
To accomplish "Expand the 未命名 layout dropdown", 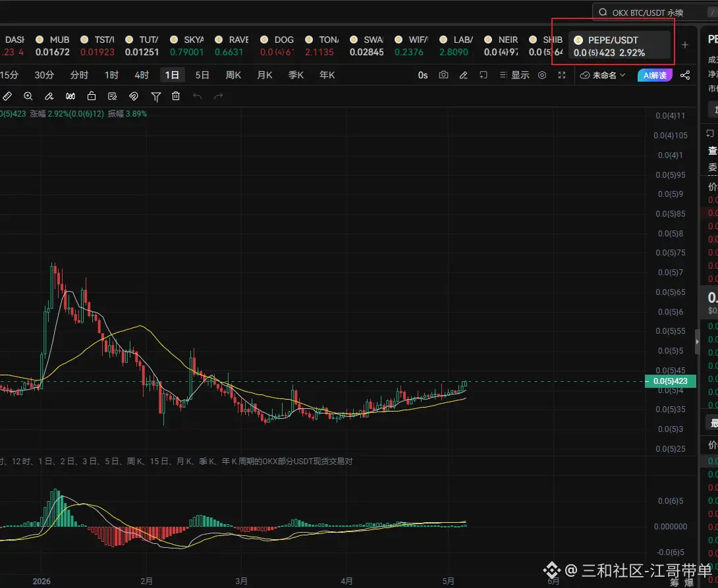I will tap(603, 75).
